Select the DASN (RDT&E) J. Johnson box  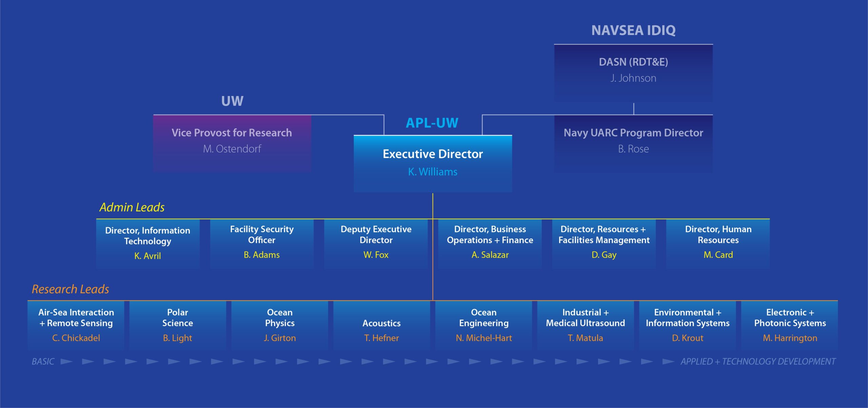click(x=633, y=73)
